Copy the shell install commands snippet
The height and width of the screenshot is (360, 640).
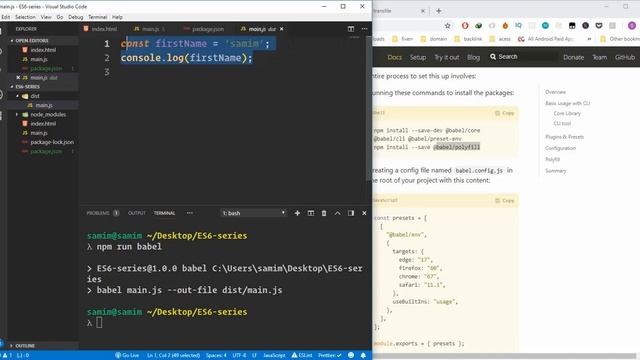pos(504,113)
